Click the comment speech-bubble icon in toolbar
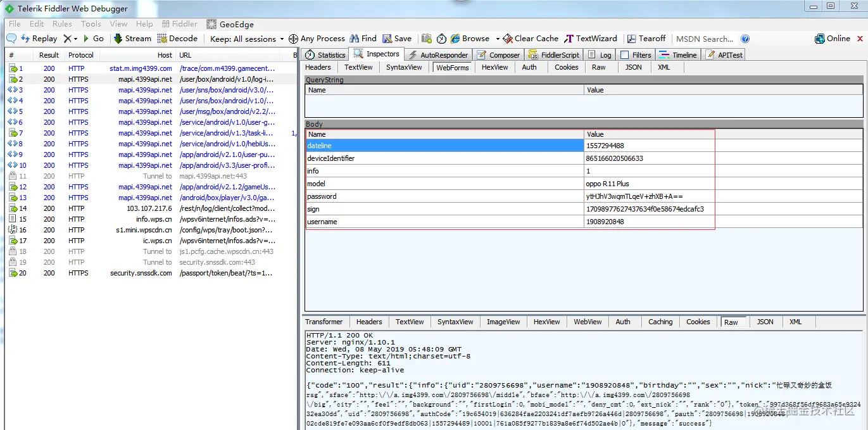868x430 pixels. point(11,39)
